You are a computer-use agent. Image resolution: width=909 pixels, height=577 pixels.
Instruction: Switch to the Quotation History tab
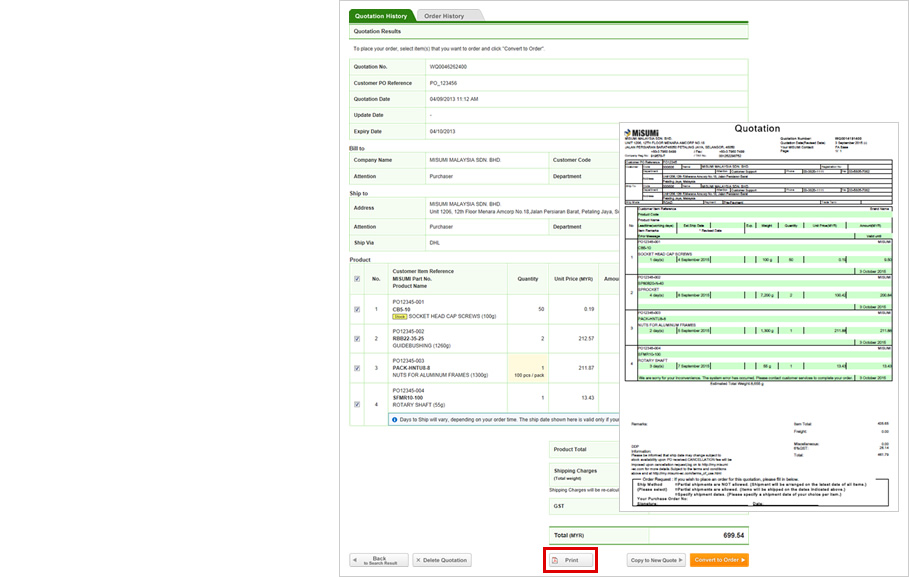coord(381,16)
